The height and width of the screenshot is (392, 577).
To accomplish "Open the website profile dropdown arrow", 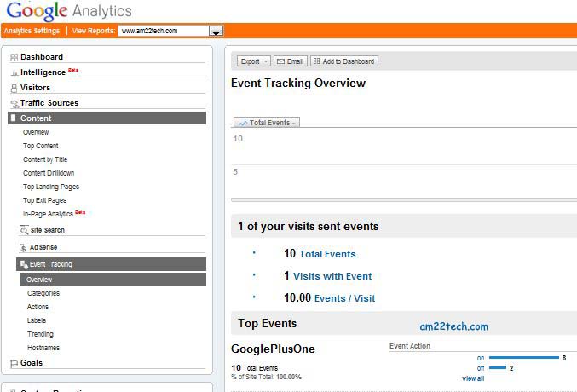I will click(216, 31).
